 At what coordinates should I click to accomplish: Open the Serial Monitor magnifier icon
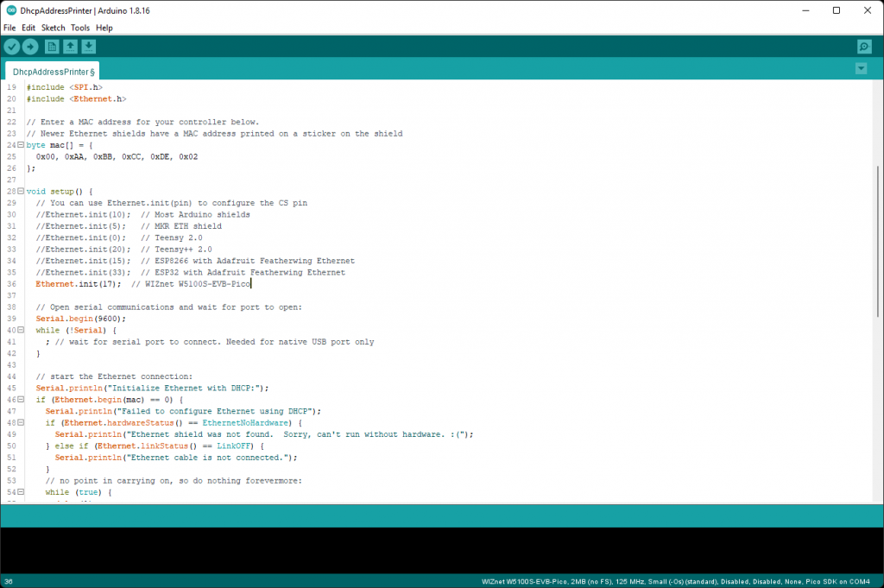[x=864, y=47]
